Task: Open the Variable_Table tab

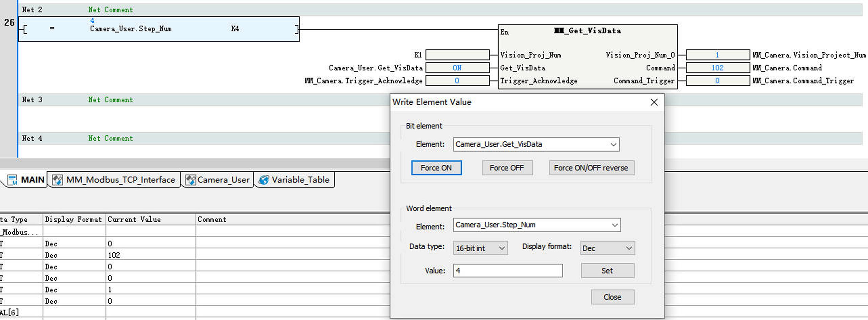Action: (x=300, y=180)
